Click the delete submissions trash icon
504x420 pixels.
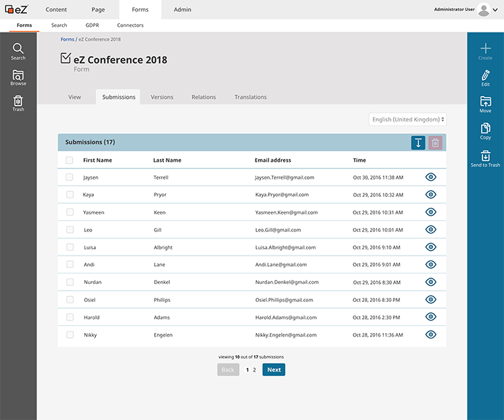click(435, 143)
